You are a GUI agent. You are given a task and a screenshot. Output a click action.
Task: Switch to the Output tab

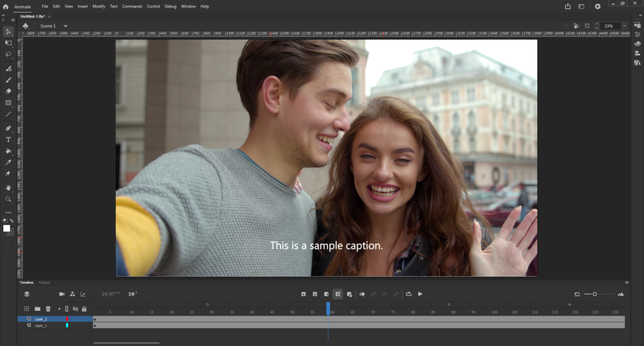pyautogui.click(x=44, y=282)
